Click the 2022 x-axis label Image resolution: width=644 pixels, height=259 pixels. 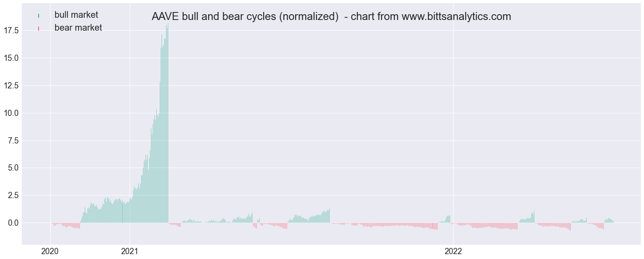tap(453, 251)
